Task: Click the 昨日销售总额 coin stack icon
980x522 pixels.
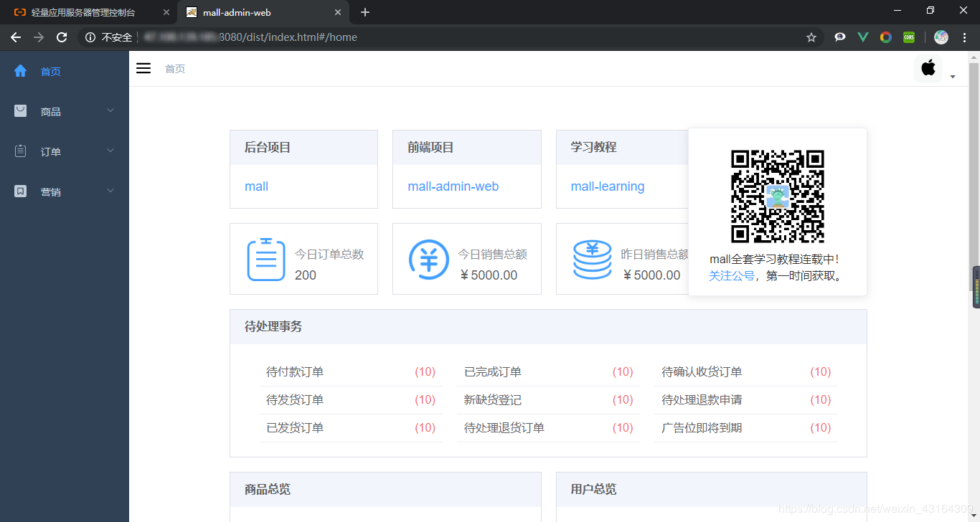Action: coord(593,259)
